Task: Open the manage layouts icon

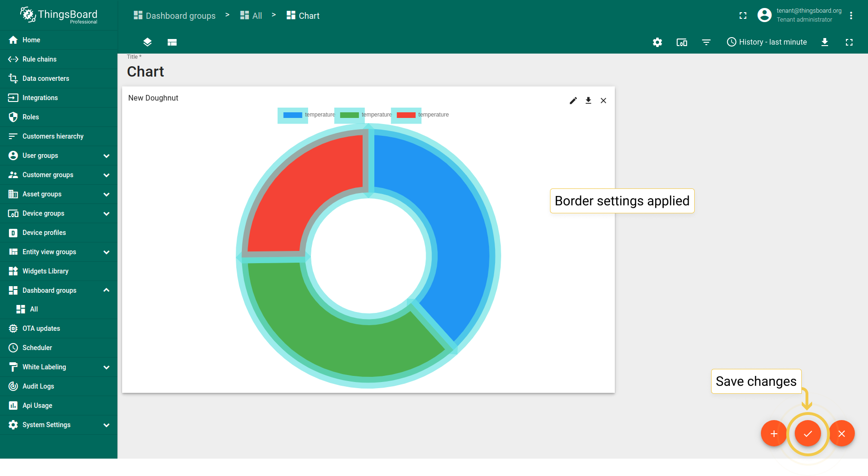Action: click(x=172, y=42)
